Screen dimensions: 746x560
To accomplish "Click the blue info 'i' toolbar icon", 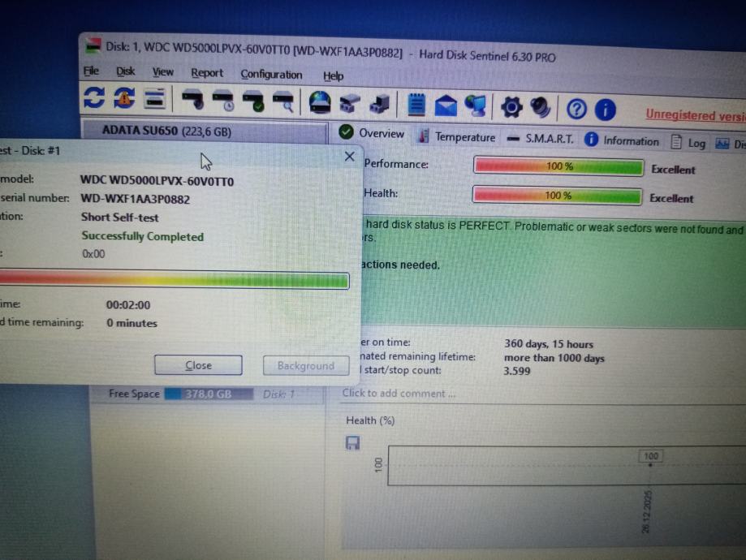I will pyautogui.click(x=606, y=110).
